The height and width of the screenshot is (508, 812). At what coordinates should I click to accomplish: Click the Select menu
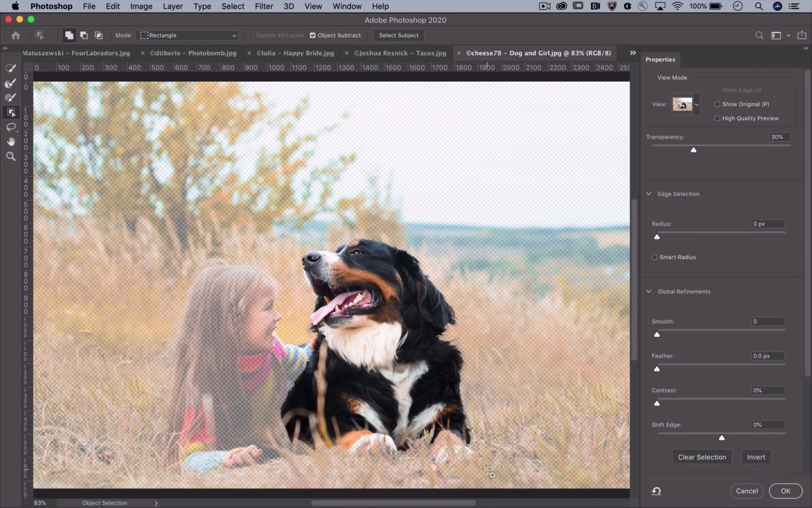point(233,6)
